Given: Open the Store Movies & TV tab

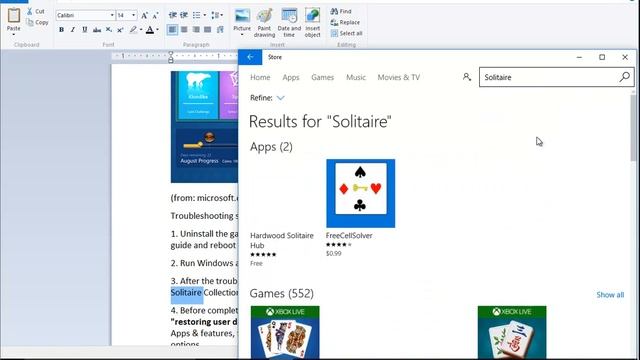Looking at the screenshot, I should click(x=398, y=77).
